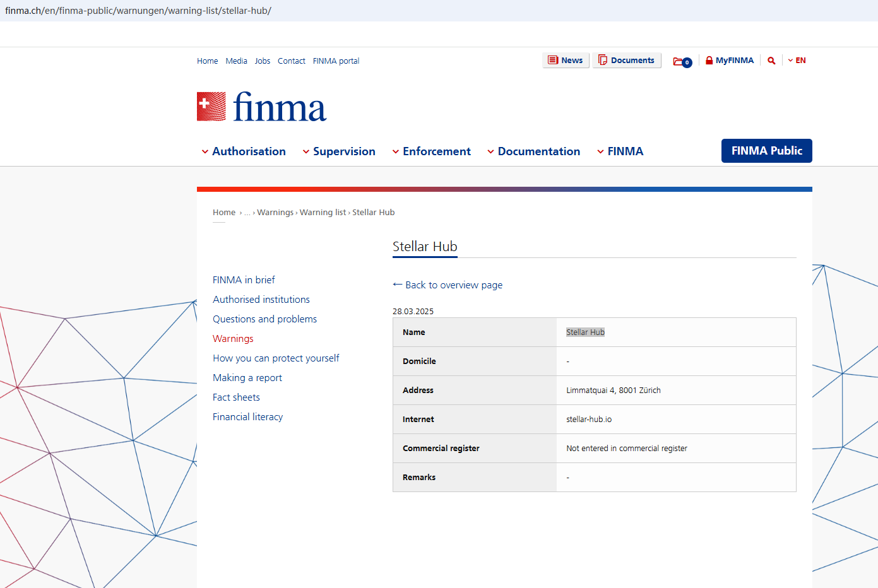Expand the EN language dropdown
Screen dimensions: 878x588
pos(797,61)
